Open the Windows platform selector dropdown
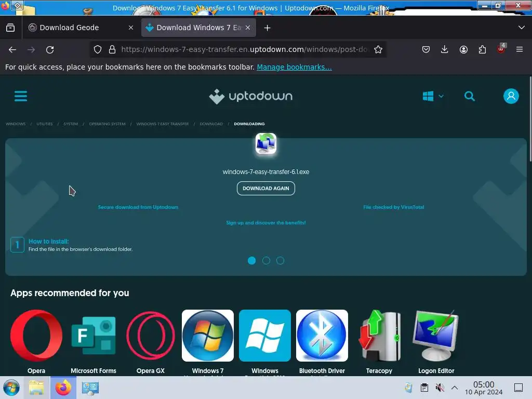The width and height of the screenshot is (532, 399). 433,96
